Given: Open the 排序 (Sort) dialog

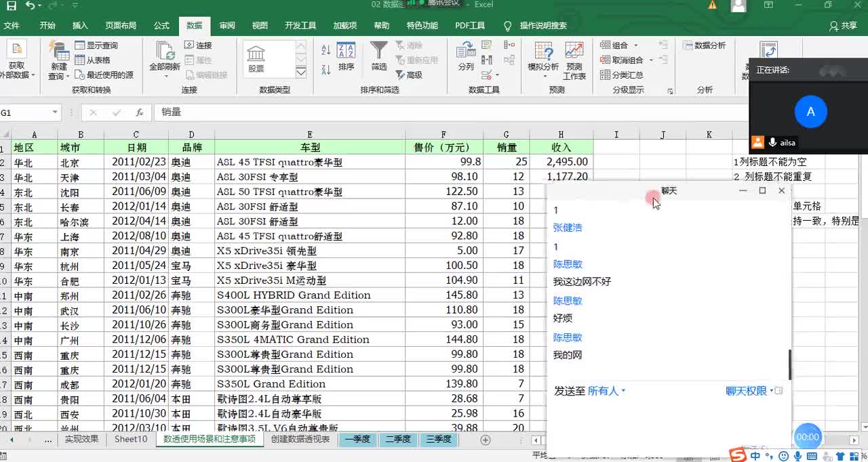Looking at the screenshot, I should 346,57.
